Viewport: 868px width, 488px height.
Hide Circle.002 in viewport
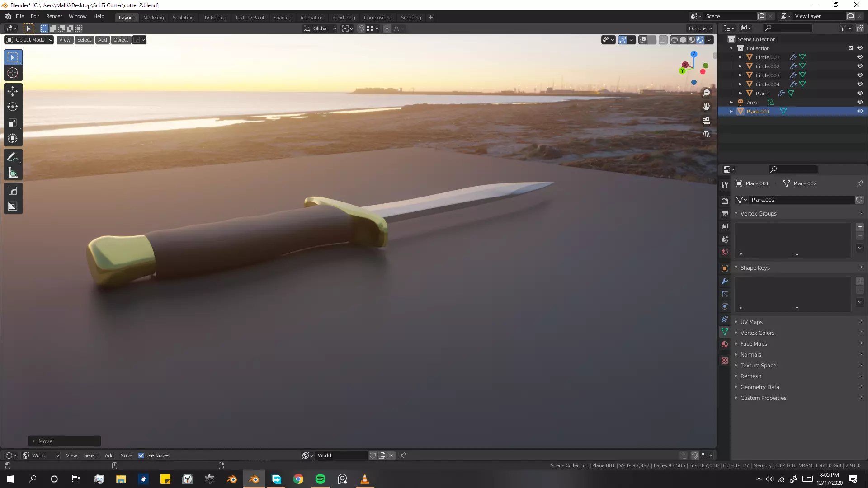(860, 66)
